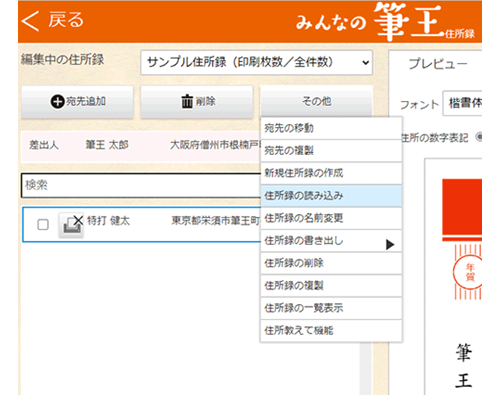Select the 差出人 筆王 太郎 row
This screenshot has width=500, height=395.
141,146
